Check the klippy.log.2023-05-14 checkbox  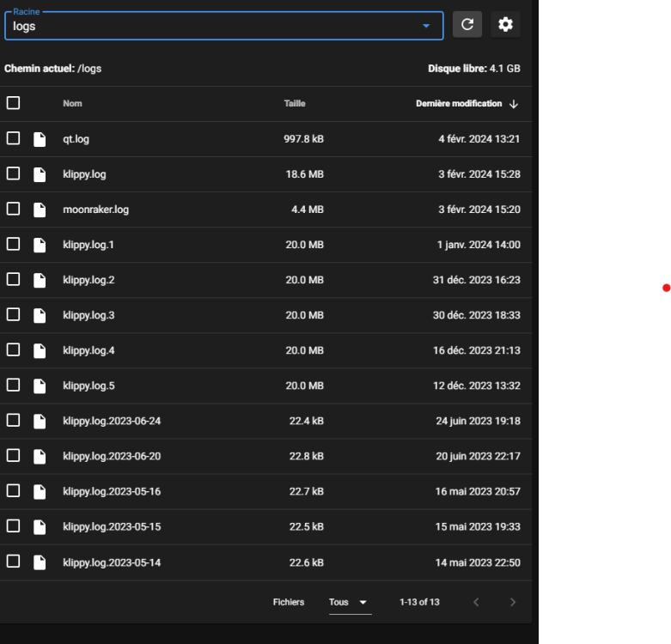click(13, 562)
